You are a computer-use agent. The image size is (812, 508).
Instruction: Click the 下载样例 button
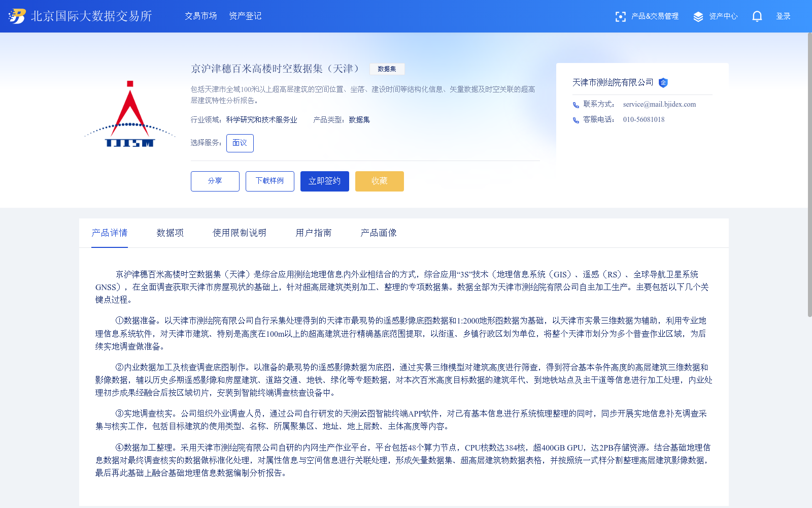[x=270, y=181]
